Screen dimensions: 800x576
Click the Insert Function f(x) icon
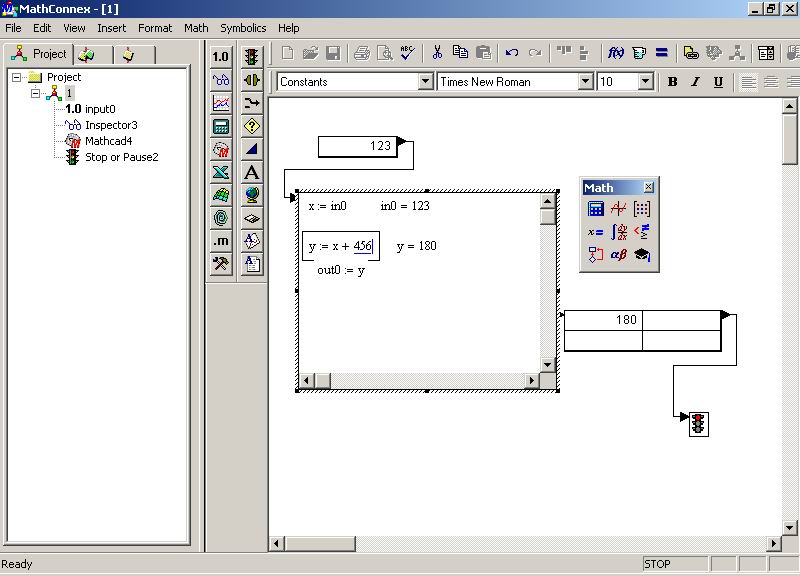tap(616, 53)
